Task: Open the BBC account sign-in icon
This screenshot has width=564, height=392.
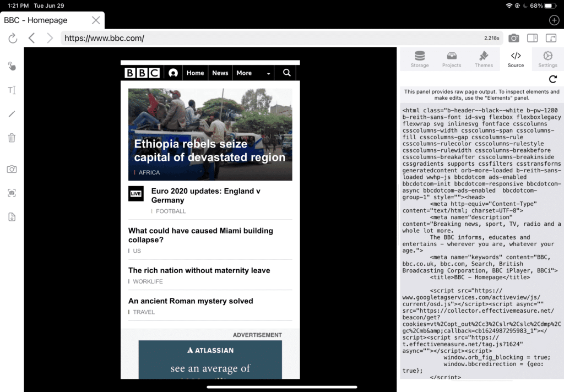Action: point(173,73)
